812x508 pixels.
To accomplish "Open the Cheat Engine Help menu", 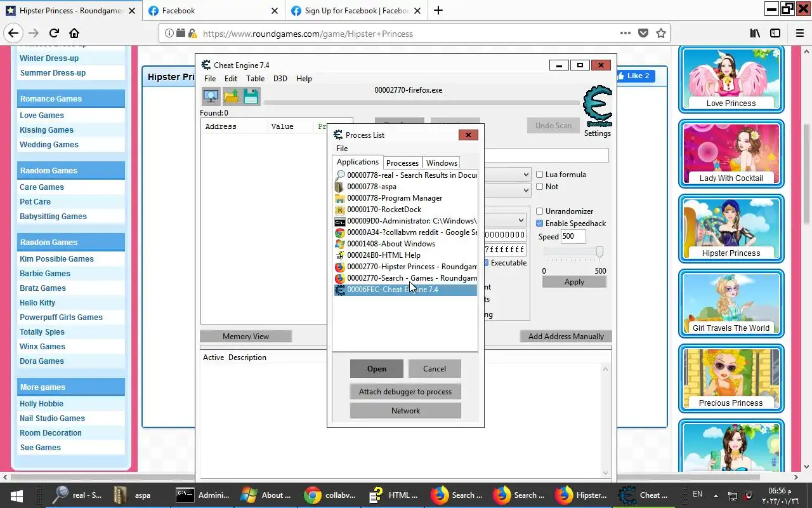I will 304,79.
